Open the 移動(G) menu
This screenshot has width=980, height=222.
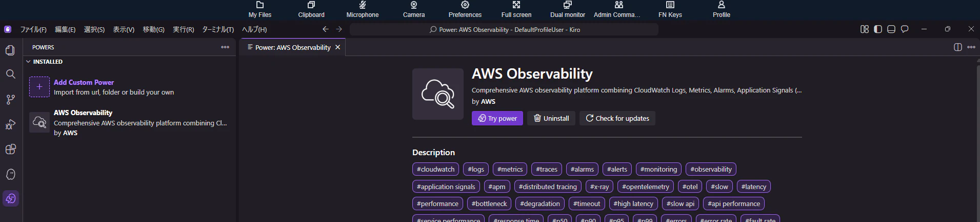point(153,29)
